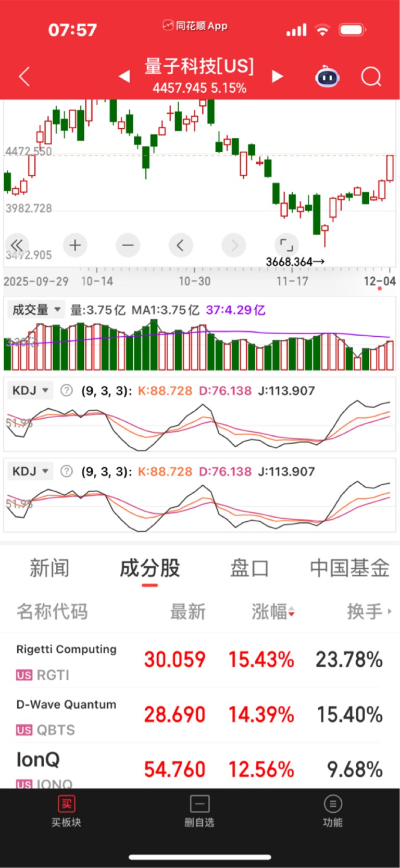Move chart left with the left chevron
The width and height of the screenshot is (400, 868).
(181, 245)
